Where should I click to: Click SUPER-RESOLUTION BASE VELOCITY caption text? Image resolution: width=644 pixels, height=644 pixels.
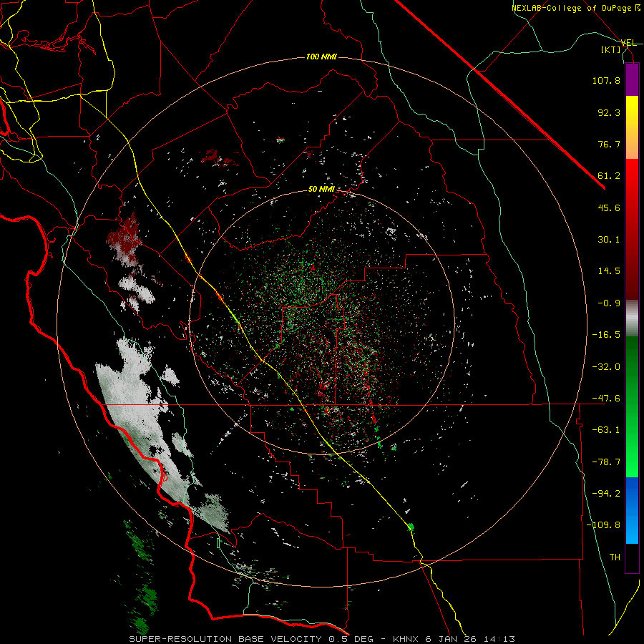click(x=225, y=639)
